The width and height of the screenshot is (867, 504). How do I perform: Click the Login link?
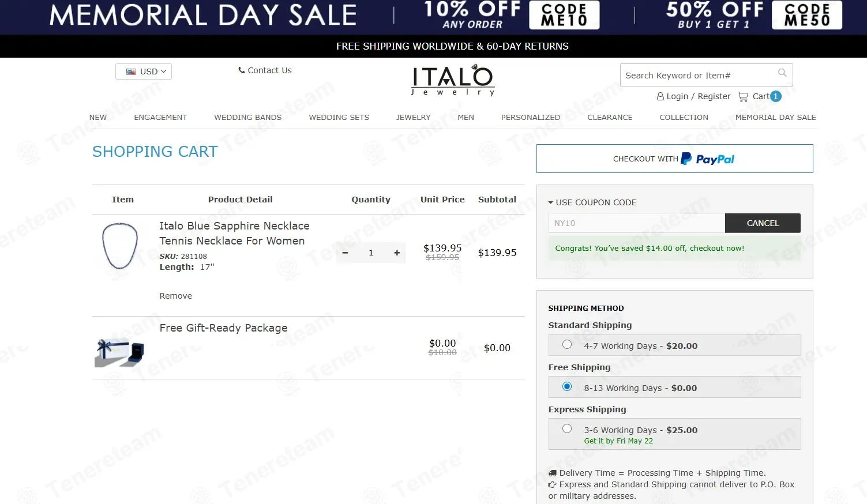[x=677, y=96]
